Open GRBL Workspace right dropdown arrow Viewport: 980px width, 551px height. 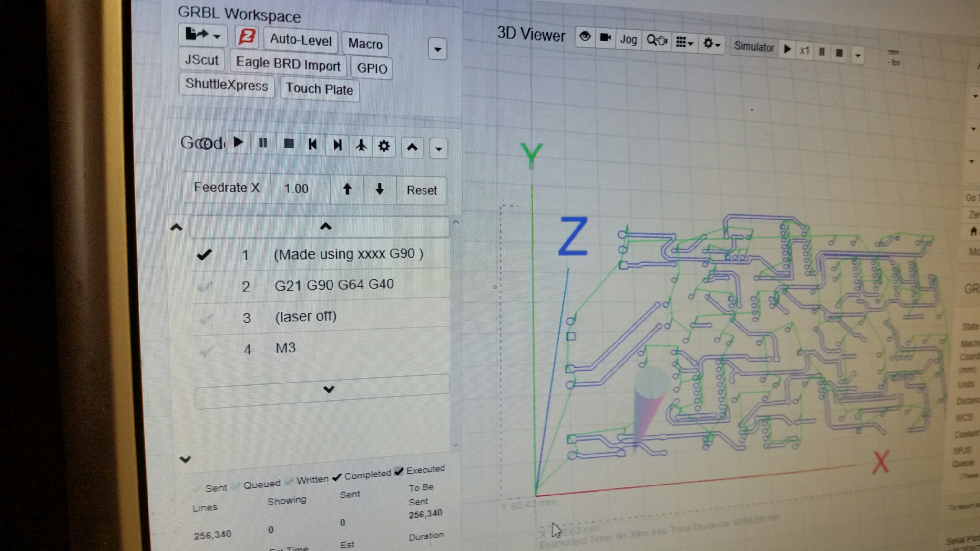(438, 49)
